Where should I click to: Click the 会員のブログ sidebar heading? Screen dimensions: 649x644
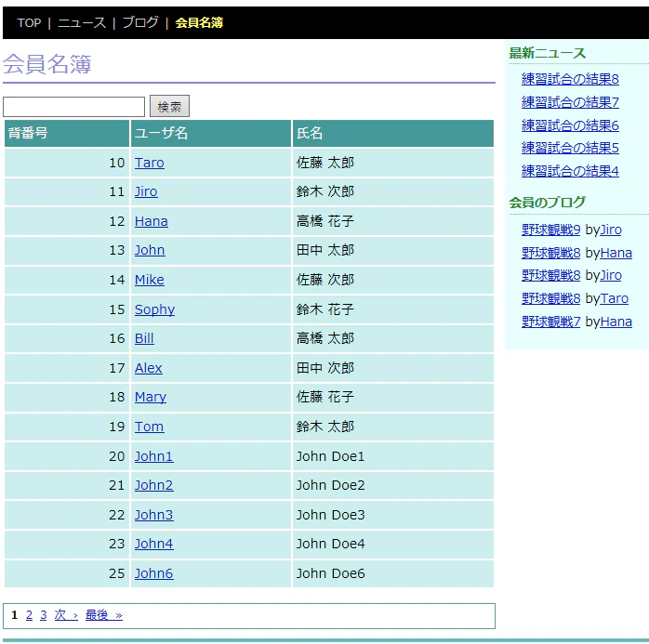[547, 203]
